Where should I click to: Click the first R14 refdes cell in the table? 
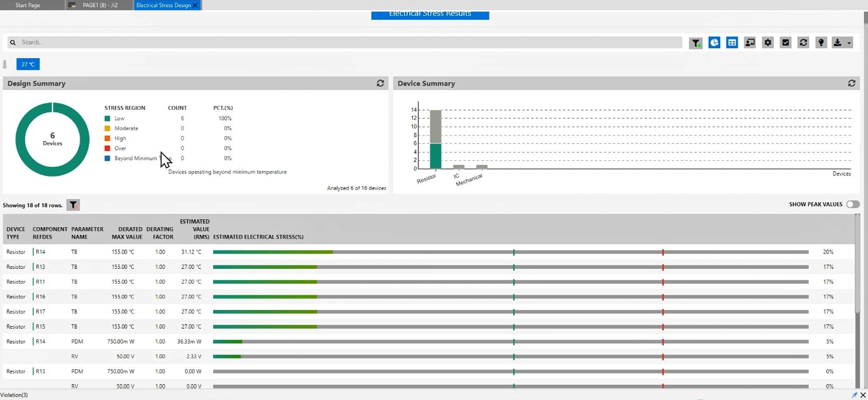click(x=41, y=252)
